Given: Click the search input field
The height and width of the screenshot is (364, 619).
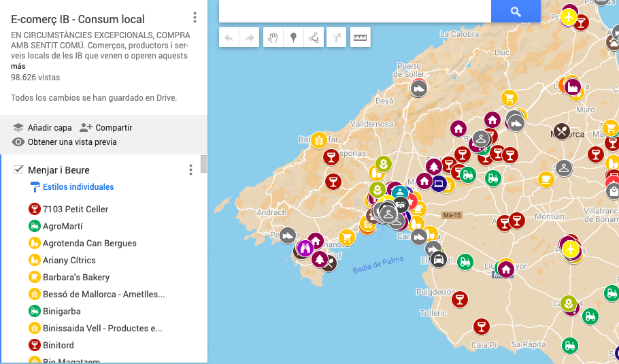Looking at the screenshot, I should click(355, 11).
